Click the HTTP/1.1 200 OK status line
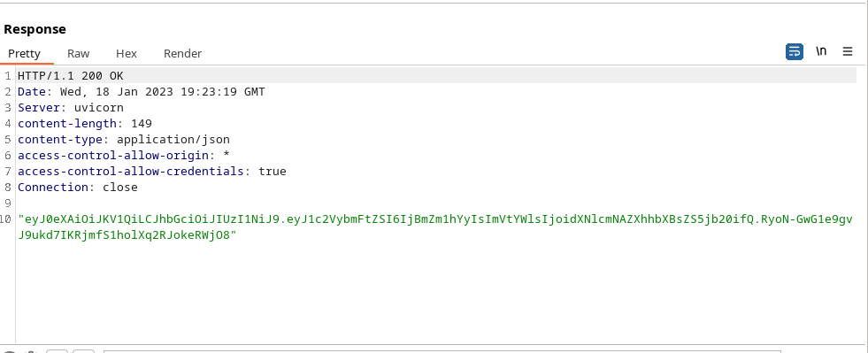 point(71,76)
